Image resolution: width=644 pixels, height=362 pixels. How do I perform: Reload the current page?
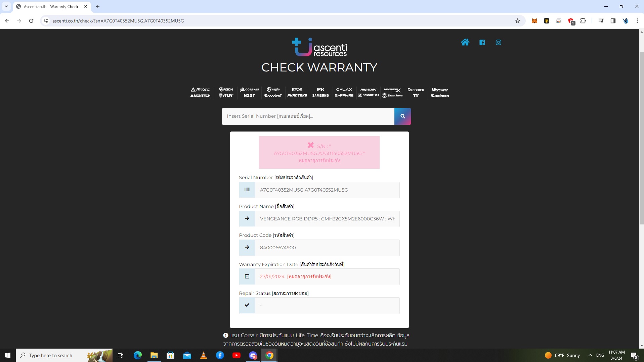coord(31,21)
